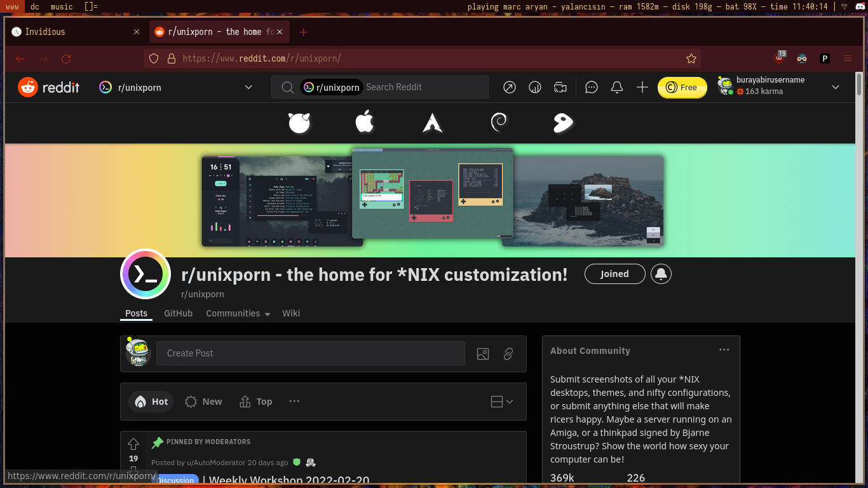Close the Invidious tab
The image size is (868, 488).
[137, 32]
